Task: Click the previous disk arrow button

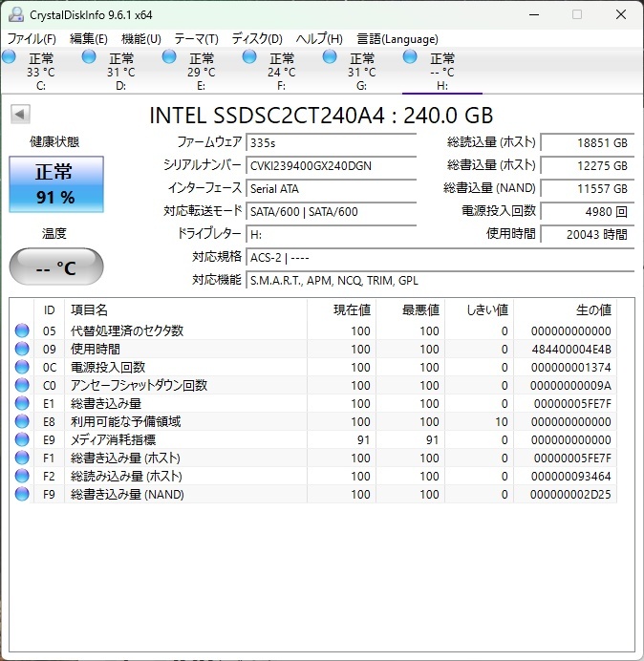Action: [x=20, y=114]
